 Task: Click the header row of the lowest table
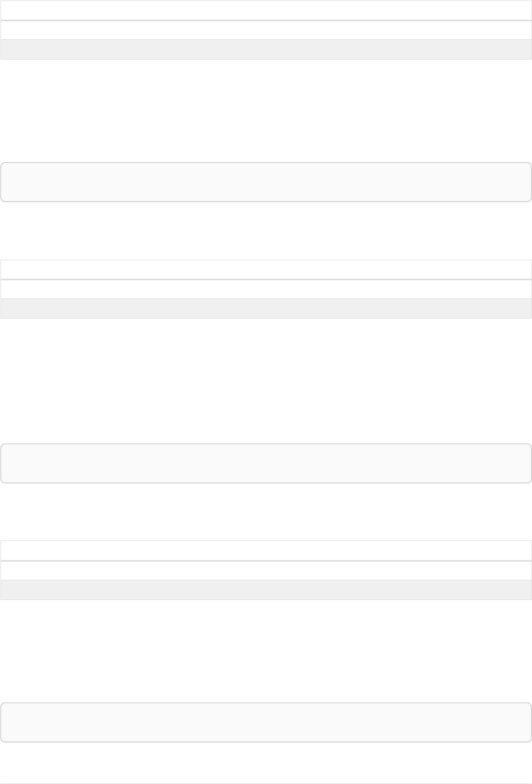pyautogui.click(x=266, y=551)
